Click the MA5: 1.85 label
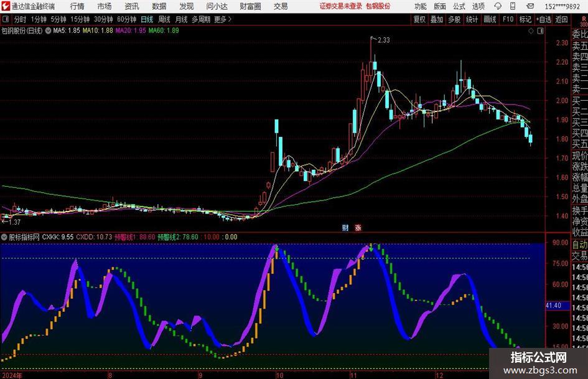 pyautogui.click(x=67, y=30)
